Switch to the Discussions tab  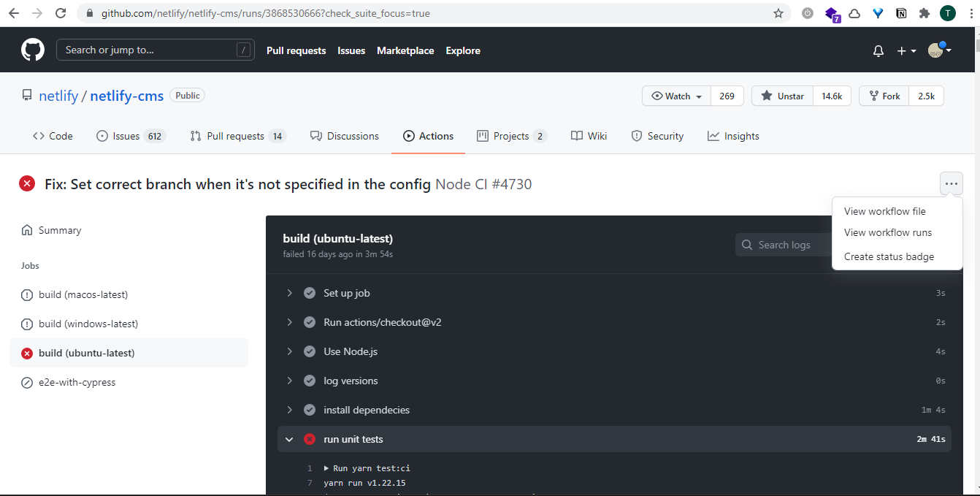(x=345, y=136)
